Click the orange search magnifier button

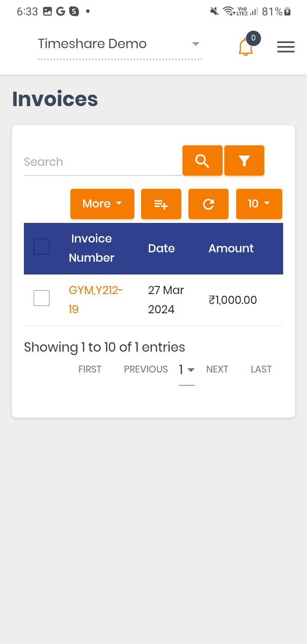point(203,161)
